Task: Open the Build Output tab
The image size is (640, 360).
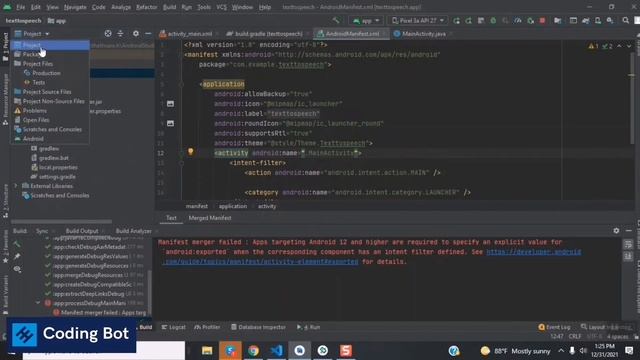Action: 82,231
